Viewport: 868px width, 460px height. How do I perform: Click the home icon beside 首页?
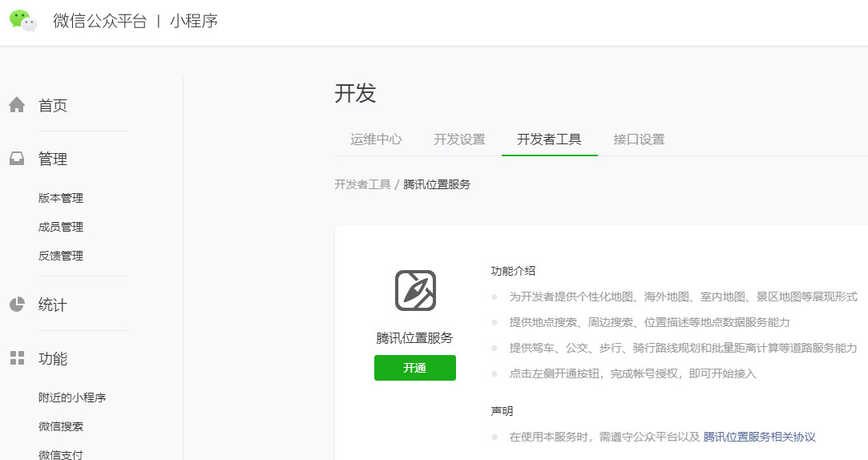pos(17,105)
